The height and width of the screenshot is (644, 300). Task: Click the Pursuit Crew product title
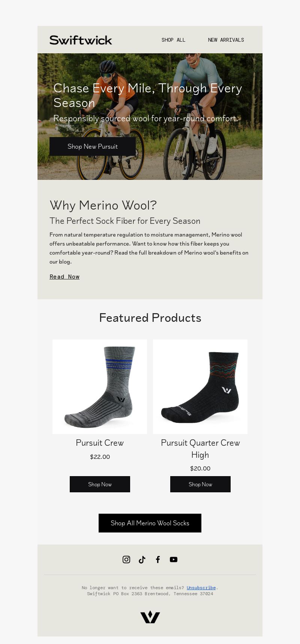click(100, 443)
